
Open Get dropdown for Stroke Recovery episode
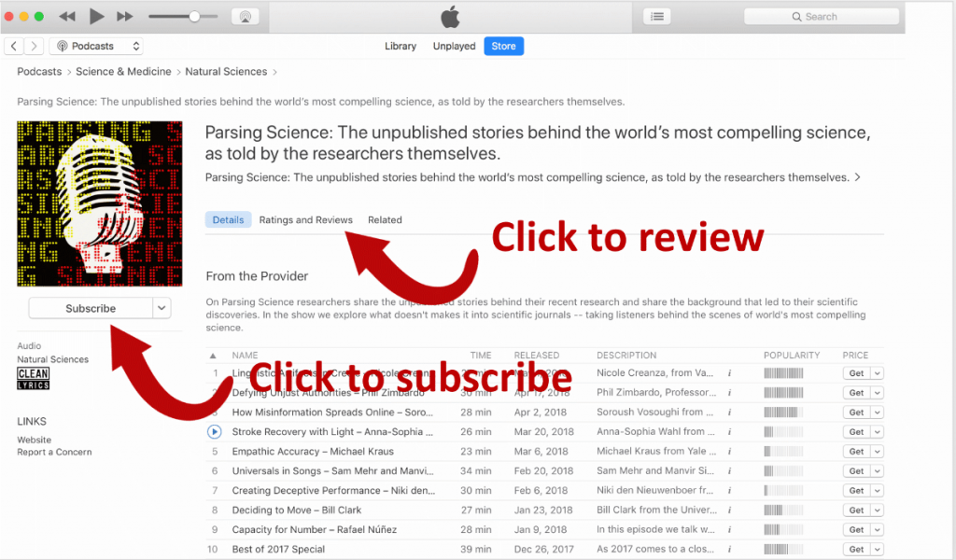[878, 431]
